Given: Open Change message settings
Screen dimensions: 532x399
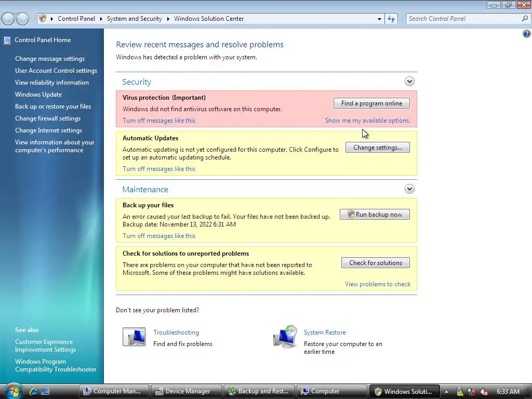Looking at the screenshot, I should (x=50, y=59).
